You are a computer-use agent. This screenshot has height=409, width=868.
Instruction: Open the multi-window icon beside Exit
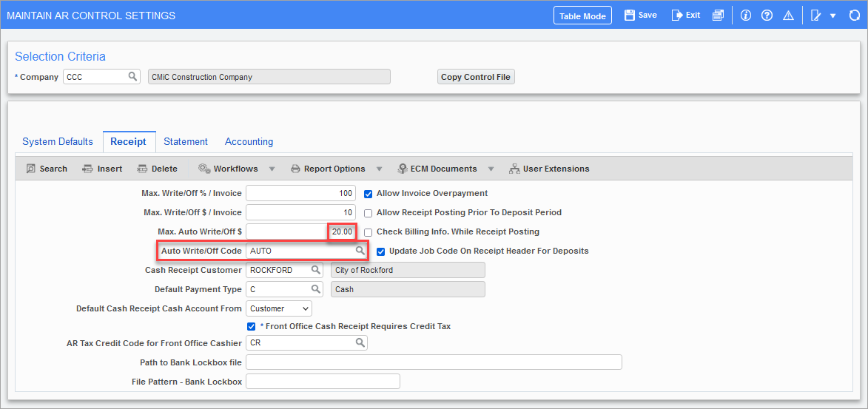pos(718,16)
